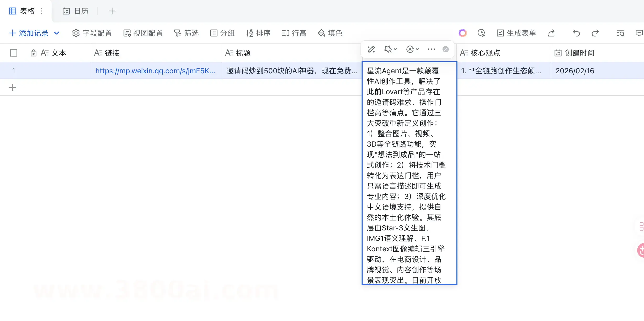Viewport: 644px width, 321px height.
Task: Switch to the 日历 calendar view tab
Action: coord(75,11)
